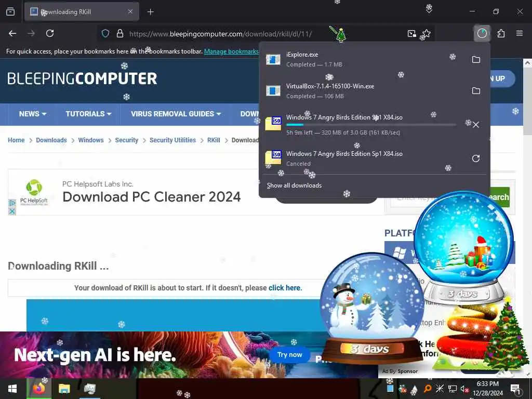This screenshot has width=532, height=399.
Task: Retry the canceled Angry Birds ISO download
Action: tap(476, 158)
